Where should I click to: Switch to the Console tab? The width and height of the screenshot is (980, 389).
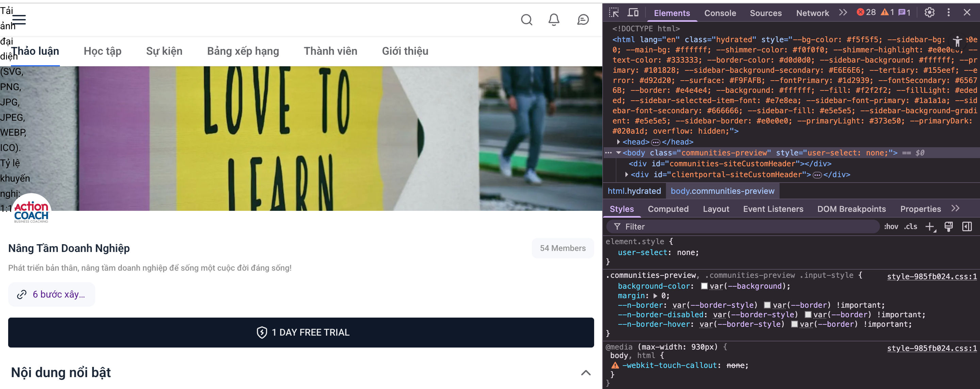pyautogui.click(x=720, y=13)
